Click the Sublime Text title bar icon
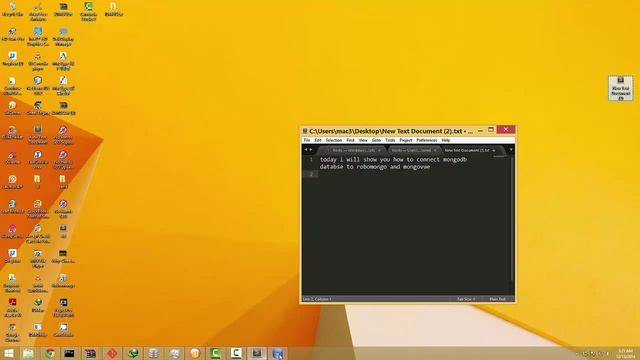 pos(304,131)
